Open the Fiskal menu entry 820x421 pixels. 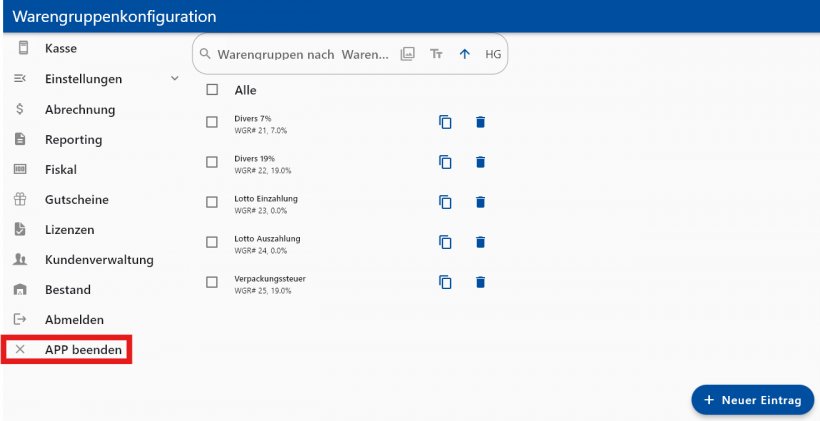point(61,169)
